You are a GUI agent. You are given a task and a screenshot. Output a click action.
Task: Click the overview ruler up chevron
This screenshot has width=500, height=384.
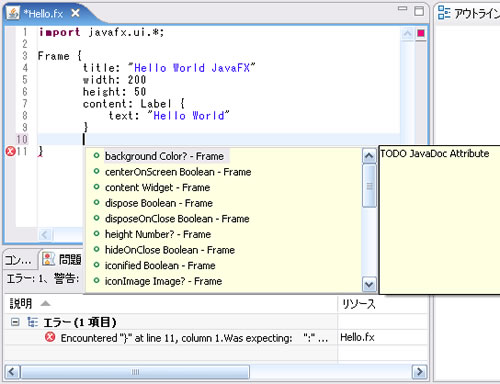click(407, 33)
